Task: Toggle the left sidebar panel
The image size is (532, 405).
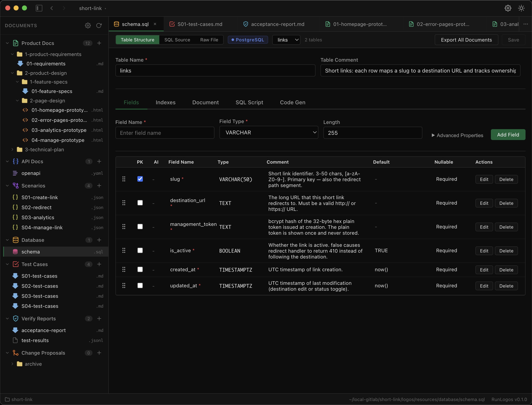Action: [x=39, y=8]
